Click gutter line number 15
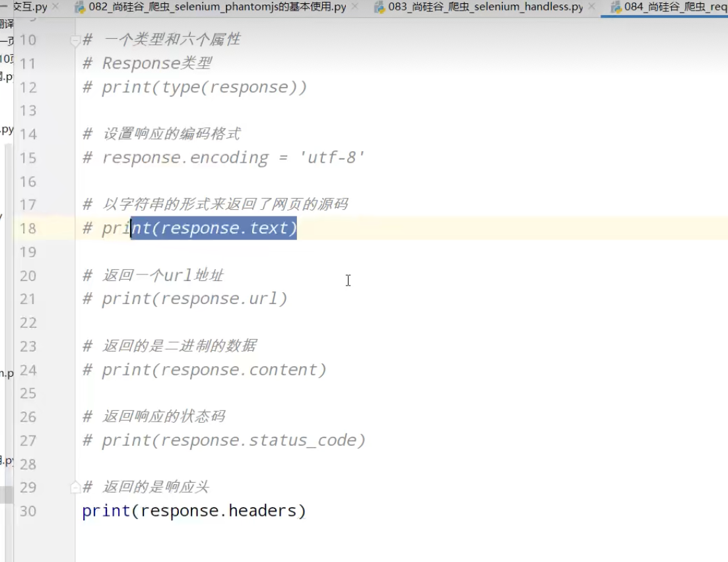The image size is (728, 562). point(28,158)
